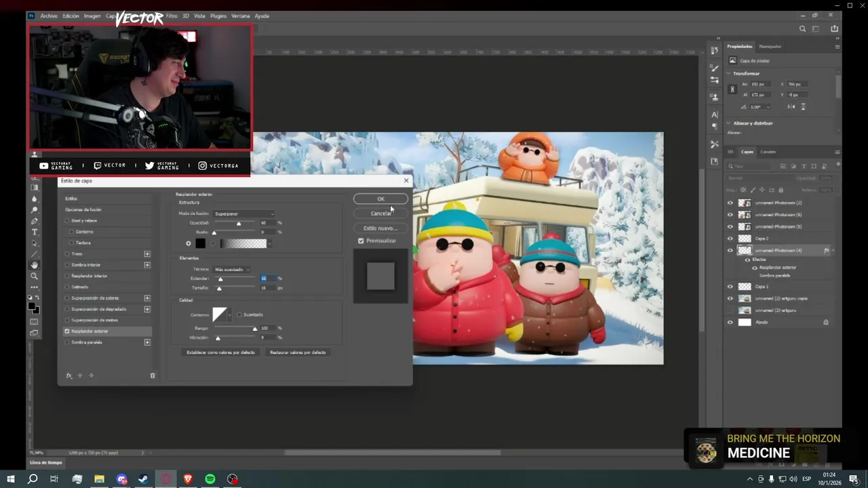Open the Capas panel menu icon
The height and width of the screenshot is (488, 868).
(837, 152)
